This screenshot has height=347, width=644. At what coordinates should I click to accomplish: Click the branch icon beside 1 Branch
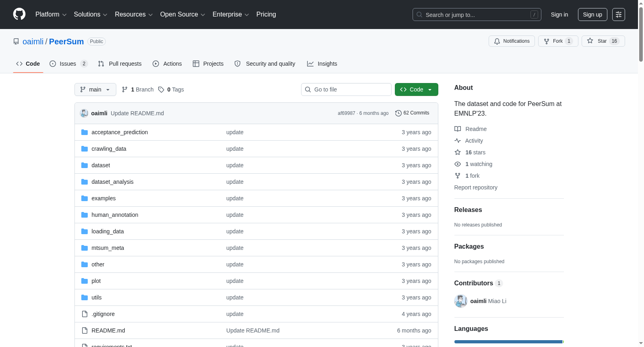(125, 89)
